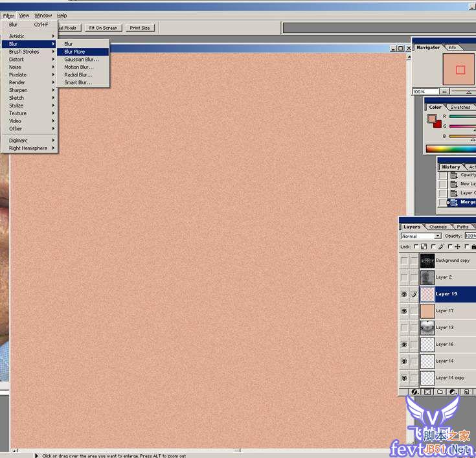Expand the Distort filter submenu

tap(29, 60)
